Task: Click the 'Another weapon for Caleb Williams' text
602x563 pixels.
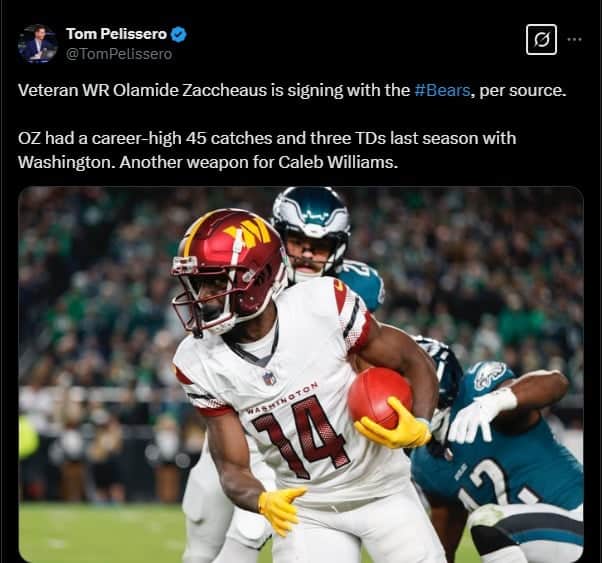Action: click(x=258, y=162)
